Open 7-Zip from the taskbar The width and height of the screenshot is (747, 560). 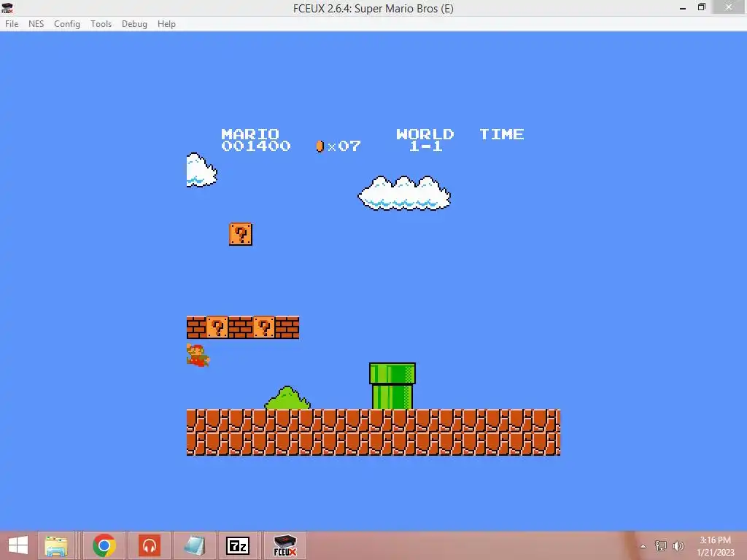click(x=238, y=545)
